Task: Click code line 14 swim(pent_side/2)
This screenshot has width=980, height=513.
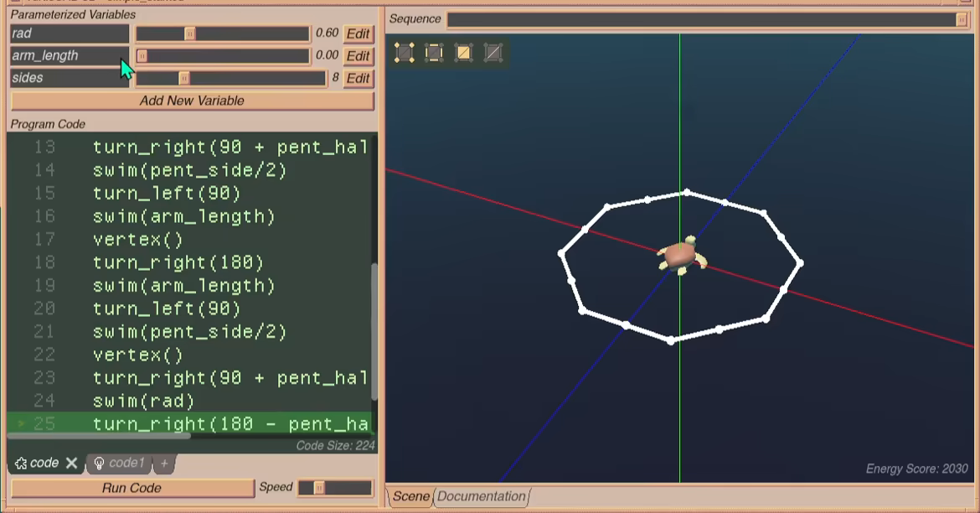Action: pyautogui.click(x=189, y=170)
